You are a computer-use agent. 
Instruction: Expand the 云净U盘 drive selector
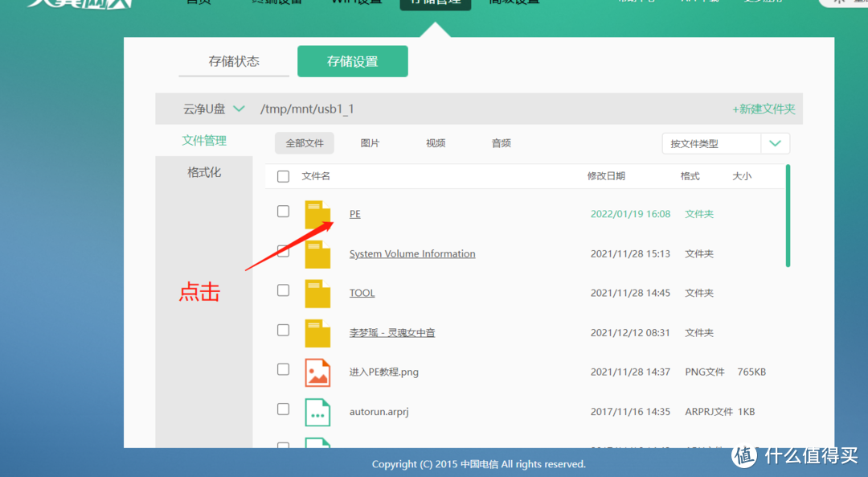213,107
